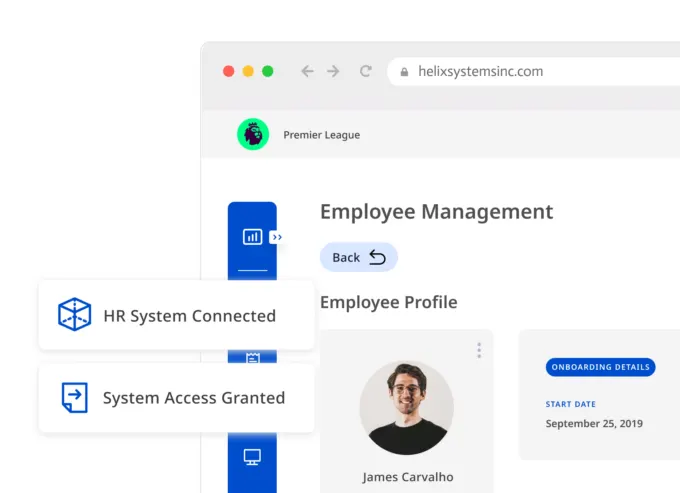
Task: Click the Premier League organization name
Action: tap(321, 135)
